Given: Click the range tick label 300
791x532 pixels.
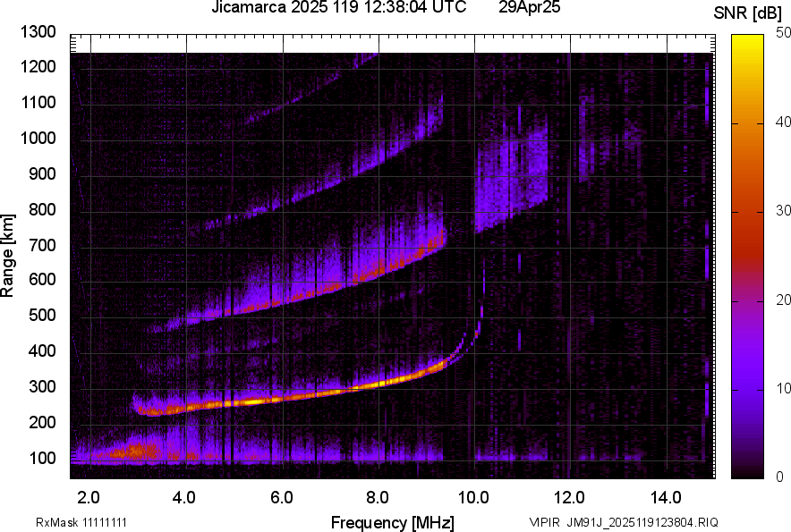Looking at the screenshot, I should coord(42,387).
